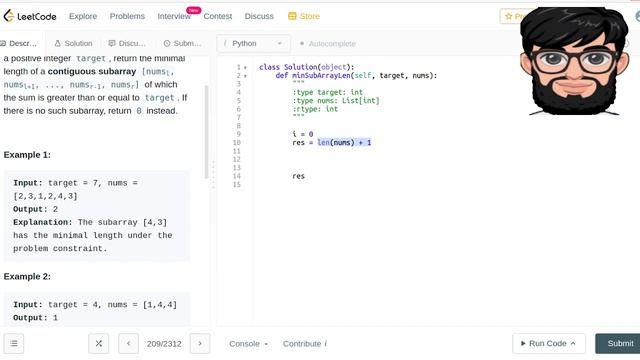Pick a random problem with shuffle icon
The image size is (640, 360).
tap(99, 344)
